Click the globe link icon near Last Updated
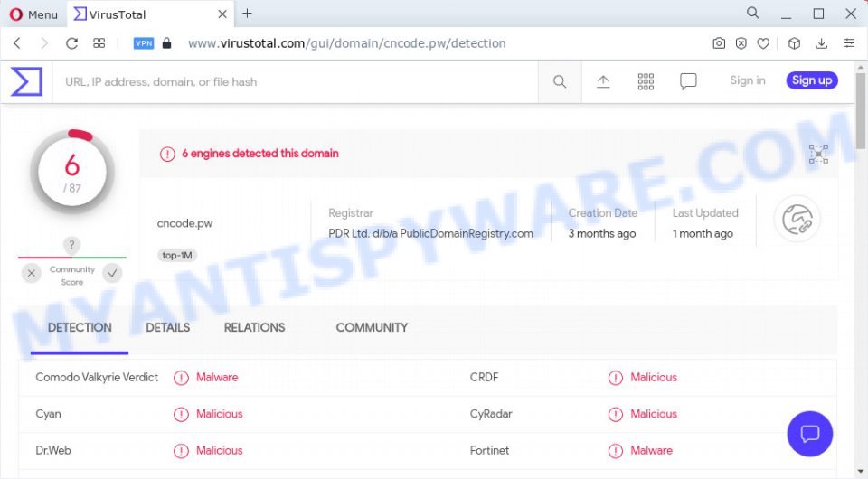This screenshot has width=868, height=479. 797,219
